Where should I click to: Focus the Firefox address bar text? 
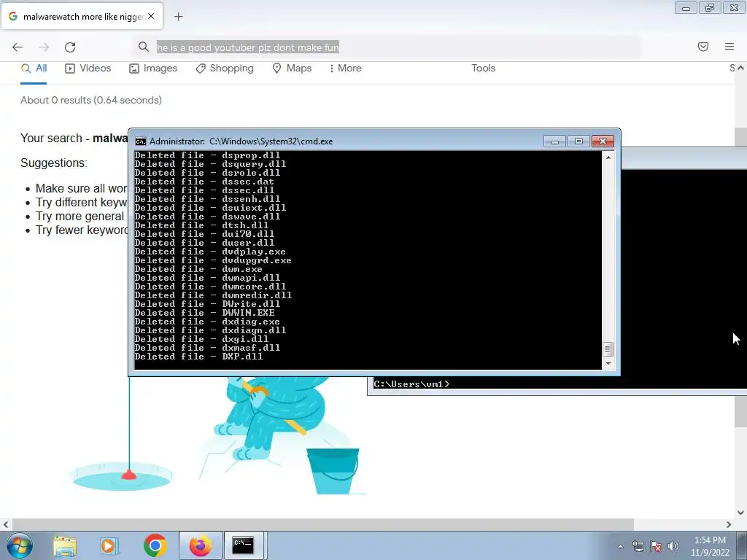pyautogui.click(x=248, y=47)
